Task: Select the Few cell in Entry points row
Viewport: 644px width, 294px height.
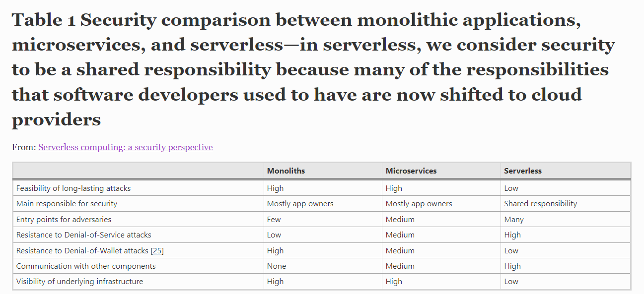Action: point(274,220)
